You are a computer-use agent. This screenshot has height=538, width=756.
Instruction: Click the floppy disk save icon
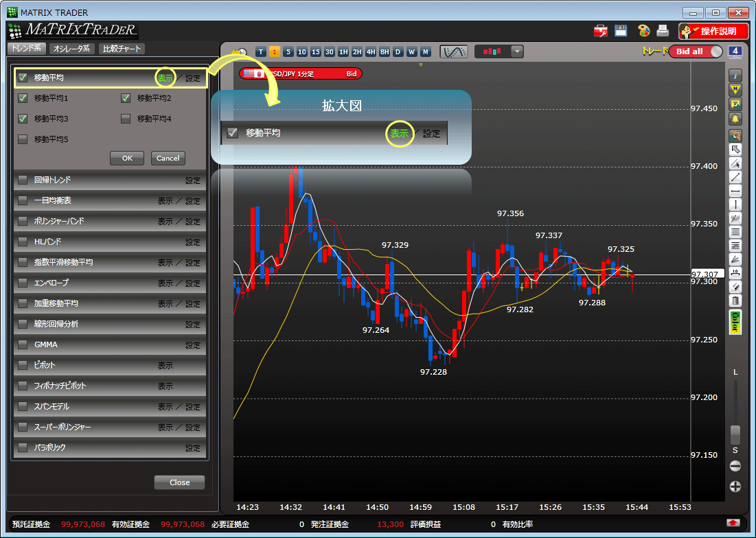click(621, 31)
